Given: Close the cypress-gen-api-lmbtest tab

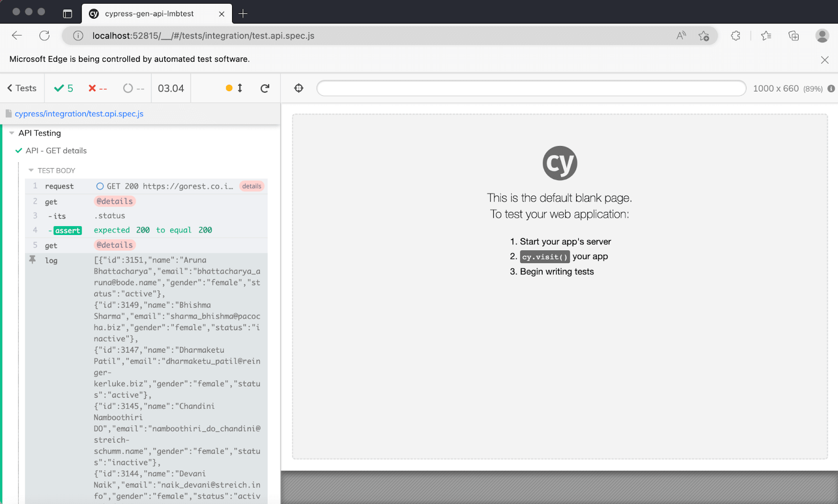Looking at the screenshot, I should 222,14.
